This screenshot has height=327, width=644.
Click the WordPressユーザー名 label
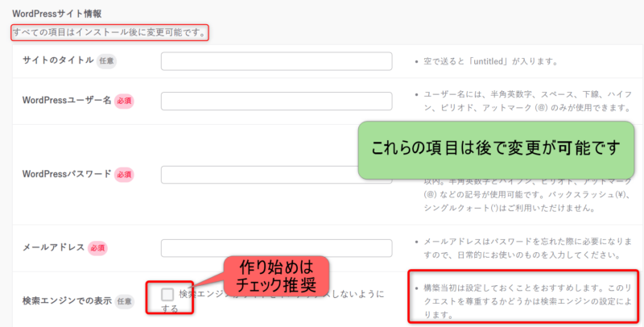(67, 100)
